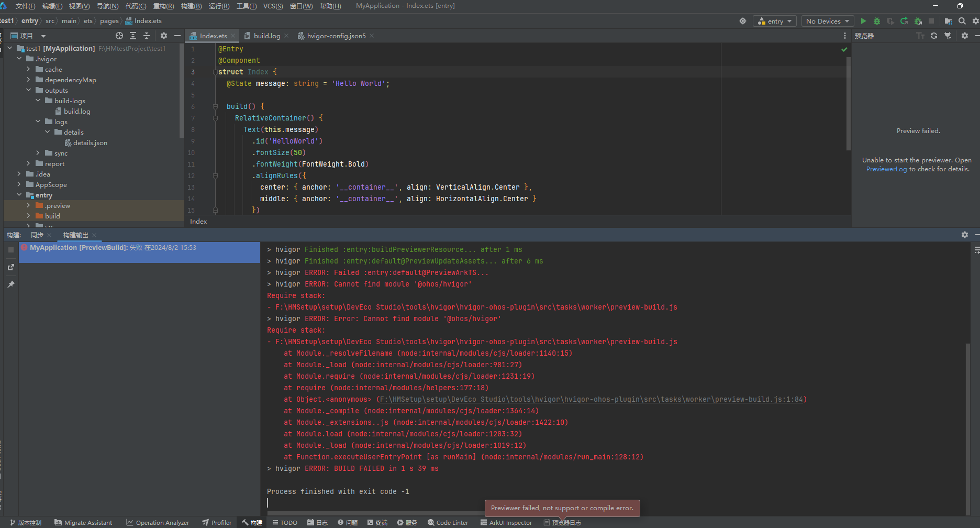Image resolution: width=980 pixels, height=528 pixels.
Task: Open build panel settings gear
Action: coord(965,235)
